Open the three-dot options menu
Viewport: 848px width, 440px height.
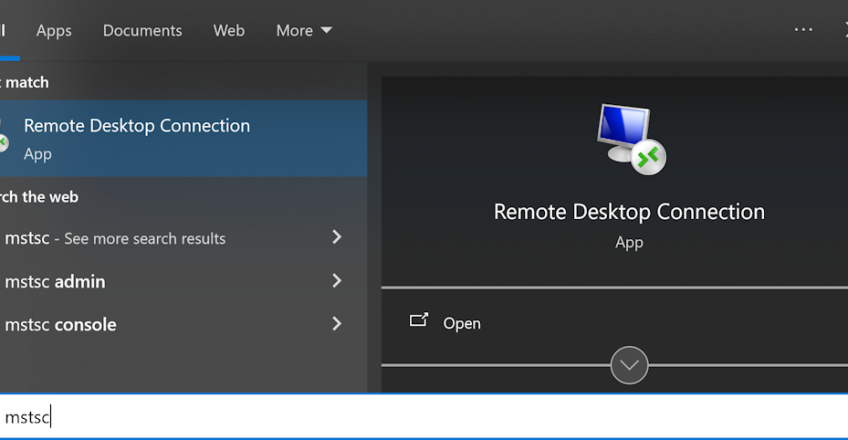click(803, 30)
